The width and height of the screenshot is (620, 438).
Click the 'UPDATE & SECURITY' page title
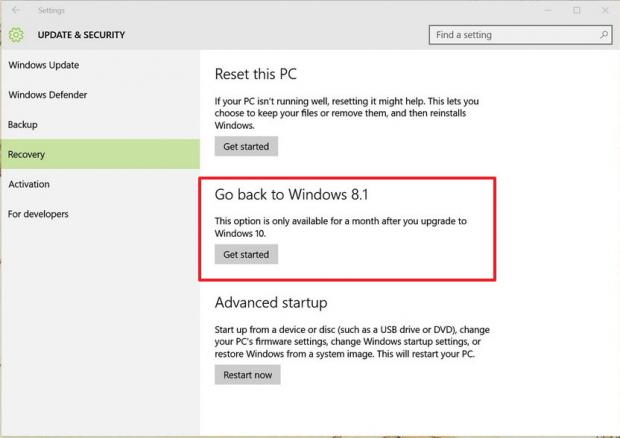point(83,35)
